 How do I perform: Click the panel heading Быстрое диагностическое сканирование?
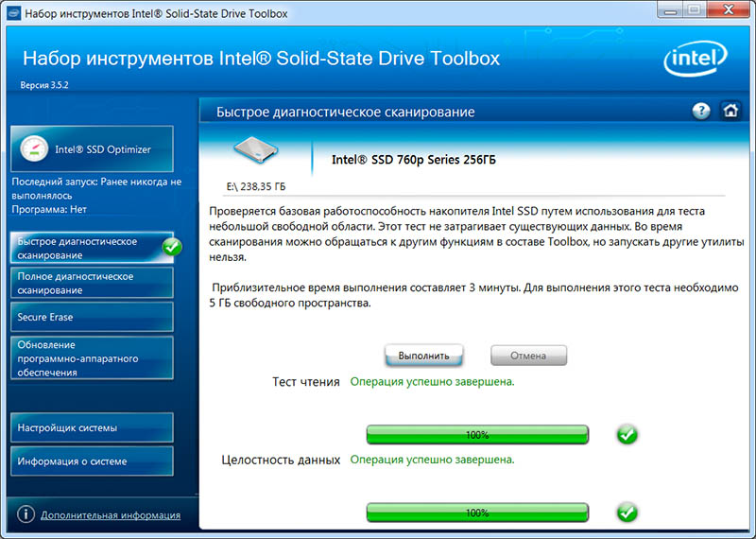[345, 112]
